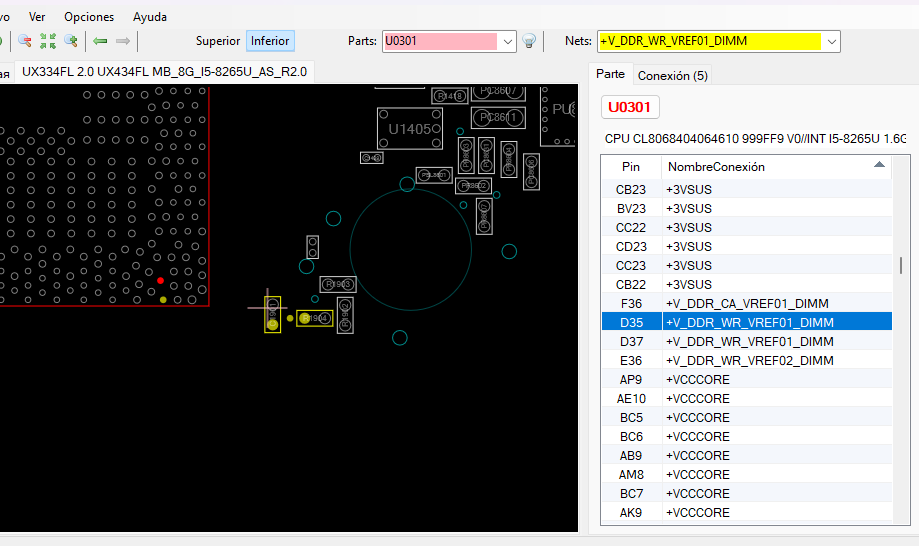Viewport: 919px width, 546px height.
Task: Switch to Superior board side view
Action: click(x=217, y=41)
